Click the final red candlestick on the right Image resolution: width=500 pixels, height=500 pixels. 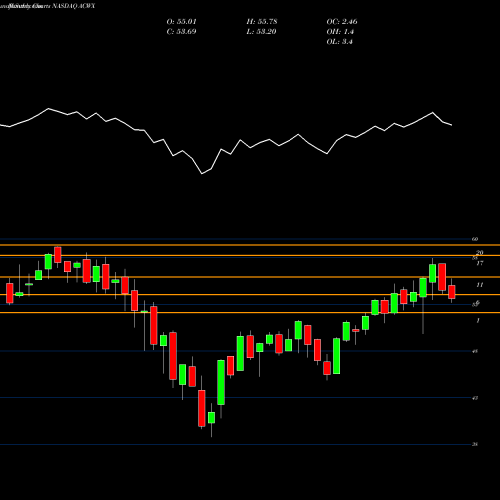coord(452,292)
